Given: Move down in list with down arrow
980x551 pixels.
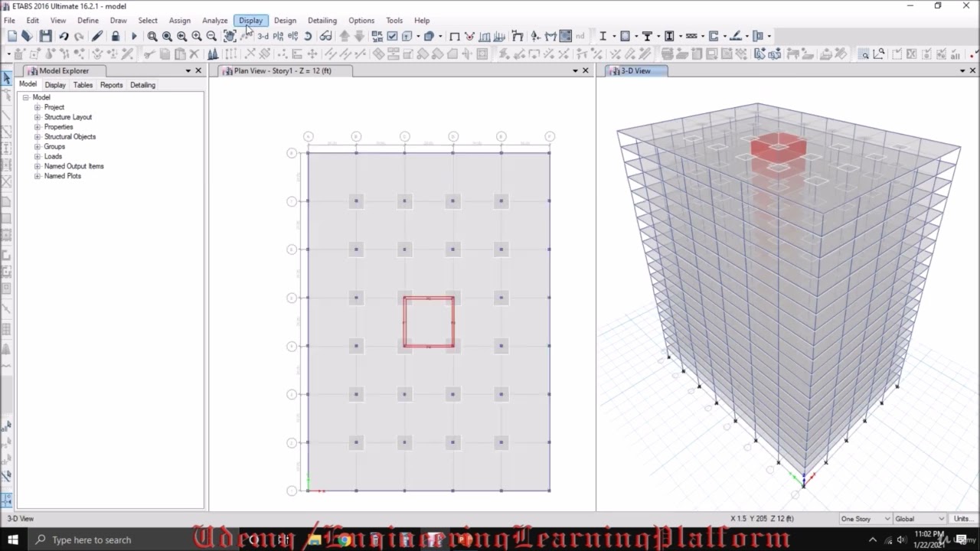Looking at the screenshot, I should tap(359, 36).
